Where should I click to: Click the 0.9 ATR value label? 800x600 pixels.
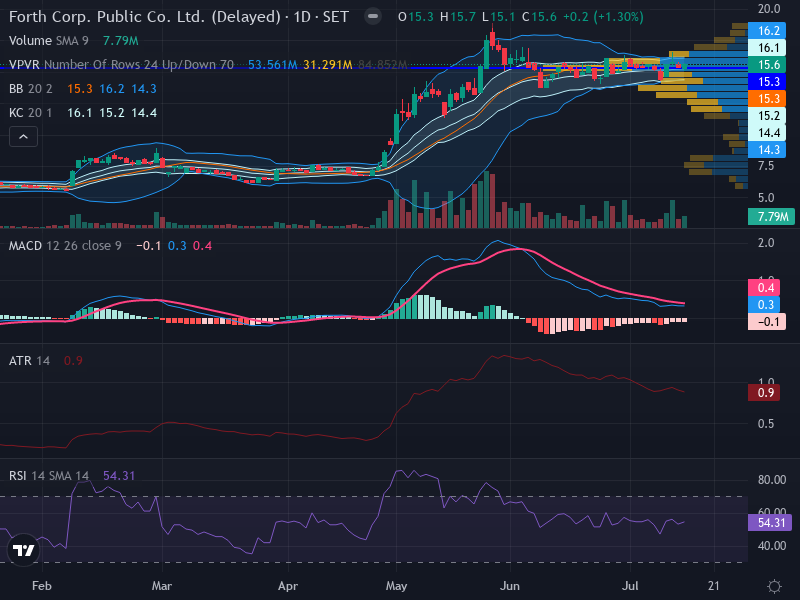tap(764, 393)
